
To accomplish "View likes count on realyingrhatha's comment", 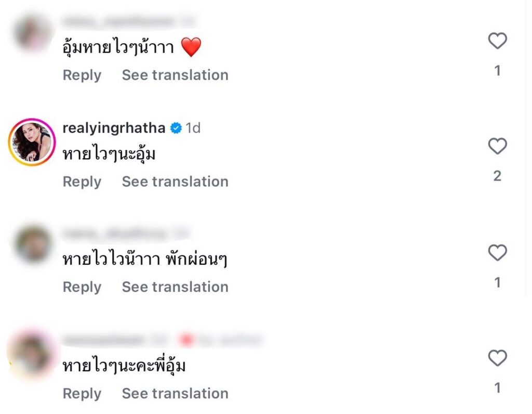I will point(497,176).
